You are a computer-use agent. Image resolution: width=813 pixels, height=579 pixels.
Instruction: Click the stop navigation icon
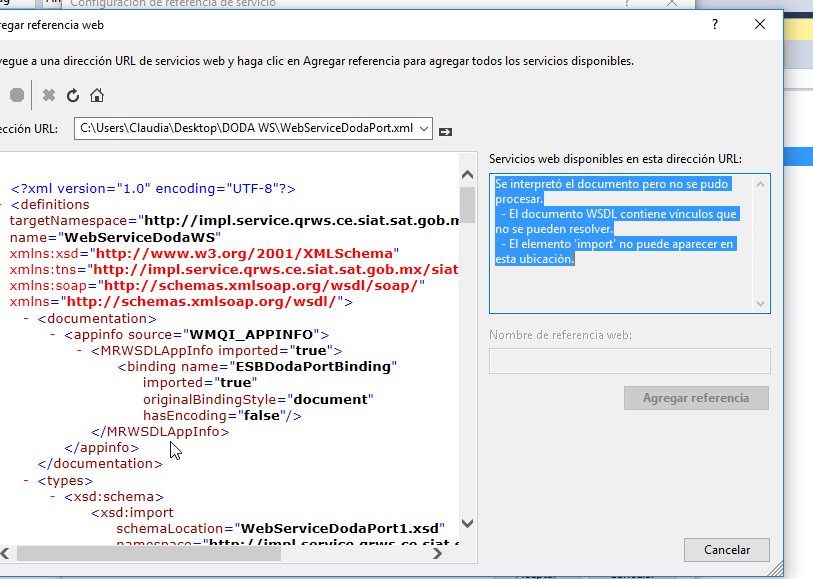tap(17, 95)
